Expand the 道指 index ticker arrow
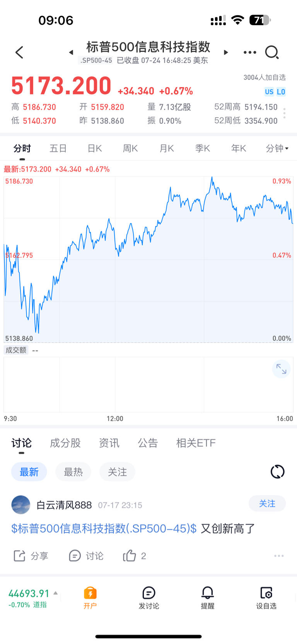297x644 pixels. tap(55, 593)
